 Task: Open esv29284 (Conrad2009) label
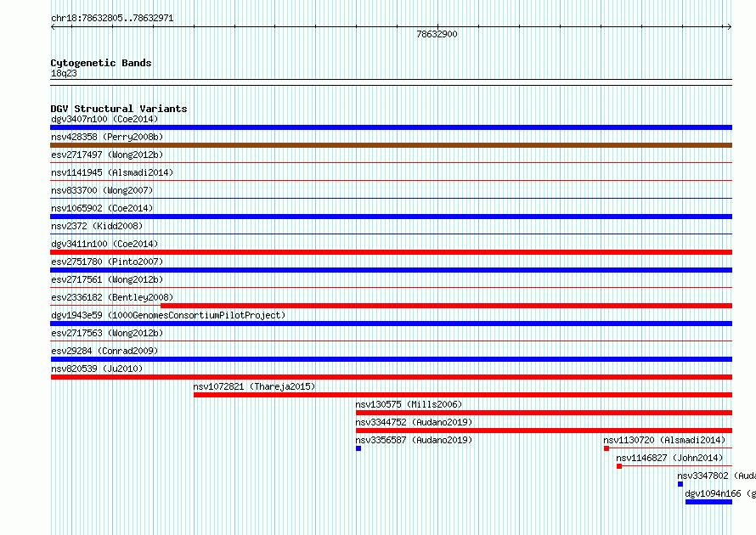pyautogui.click(x=104, y=351)
